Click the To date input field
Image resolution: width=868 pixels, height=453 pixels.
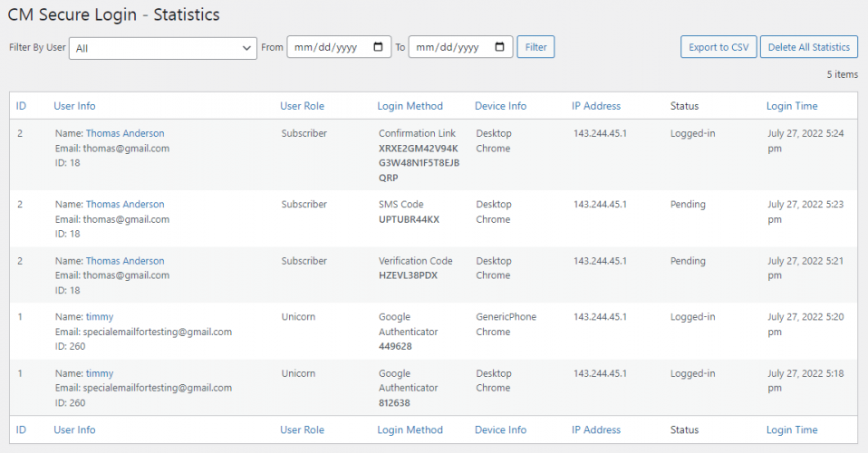pyautogui.click(x=448, y=47)
